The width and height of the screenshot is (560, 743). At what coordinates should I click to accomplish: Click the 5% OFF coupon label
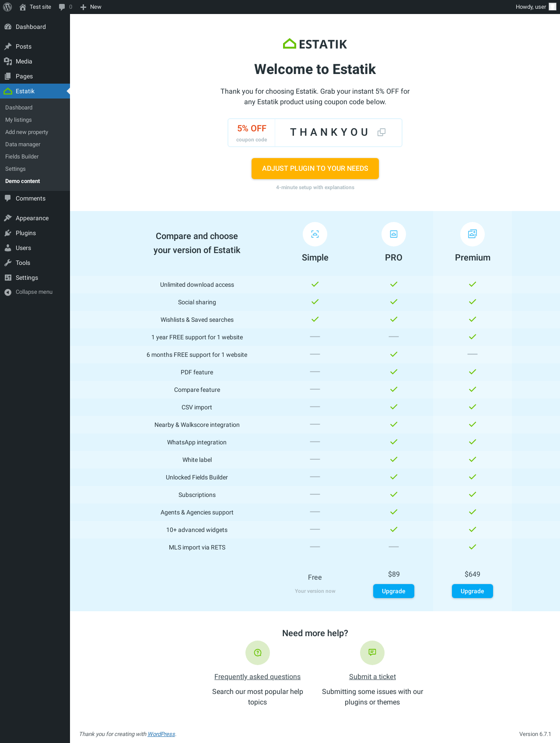click(x=252, y=128)
